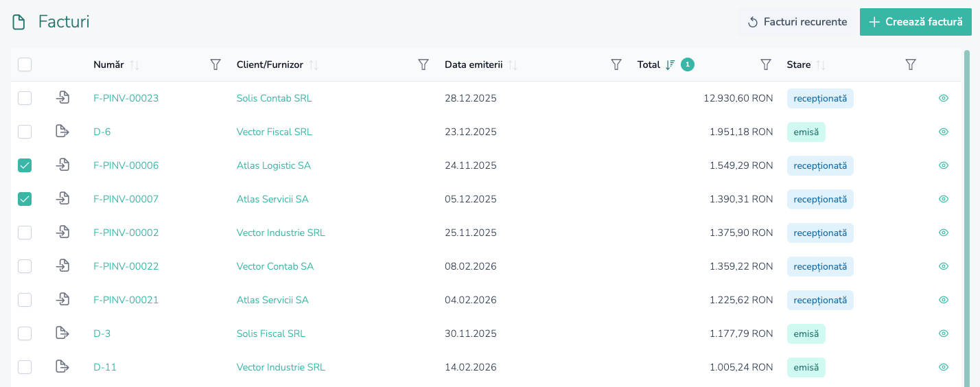Viewport: 980px width, 387px height.
Task: Sort by Număr column arrows
Action: [135, 65]
